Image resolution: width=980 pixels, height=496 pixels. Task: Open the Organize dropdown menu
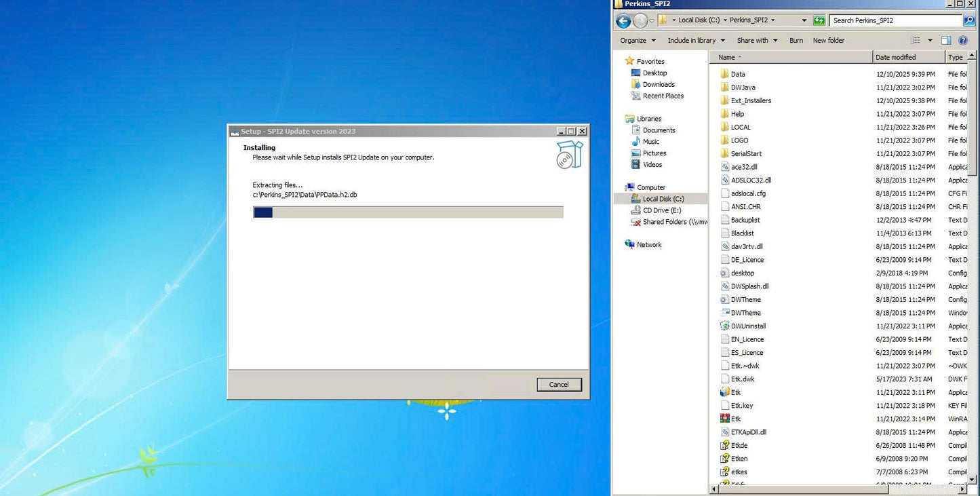point(638,41)
